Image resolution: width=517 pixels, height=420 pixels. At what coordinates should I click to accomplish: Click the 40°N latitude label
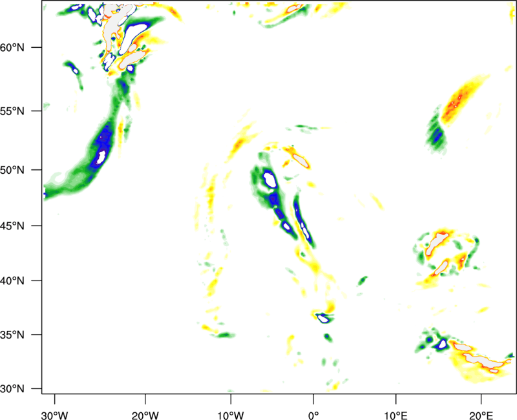click(x=12, y=281)
